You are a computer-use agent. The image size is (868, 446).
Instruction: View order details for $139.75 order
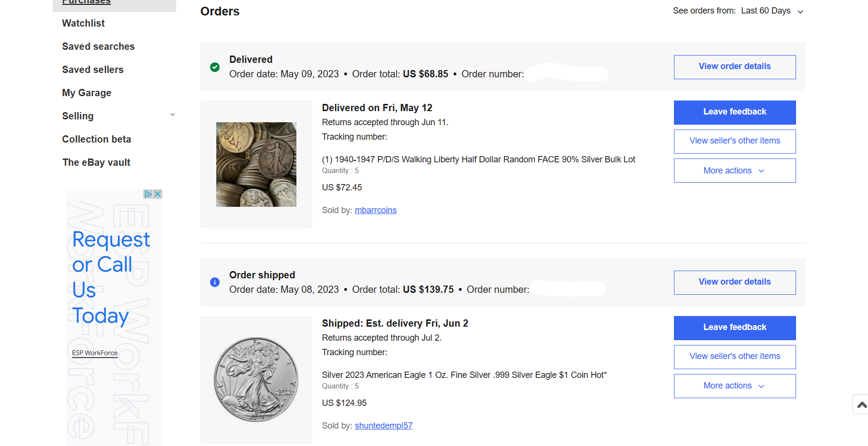734,282
